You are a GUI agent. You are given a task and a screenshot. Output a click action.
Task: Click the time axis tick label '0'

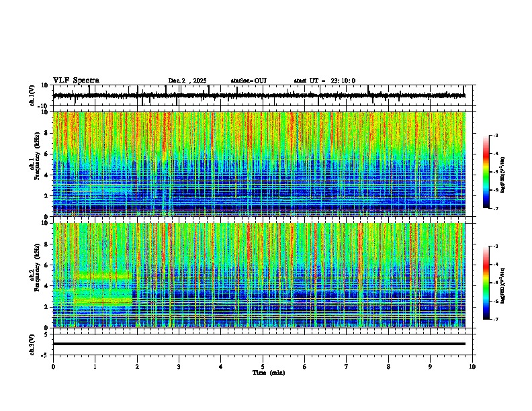[x=53, y=367]
